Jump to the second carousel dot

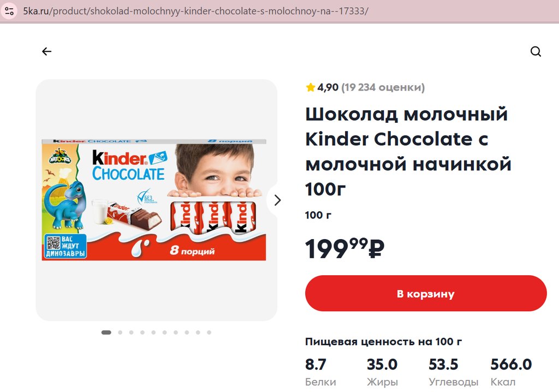point(120,332)
